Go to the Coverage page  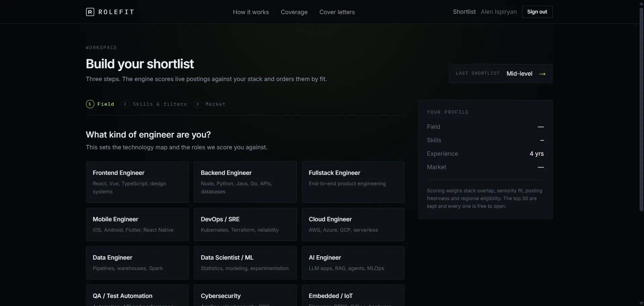pos(294,12)
